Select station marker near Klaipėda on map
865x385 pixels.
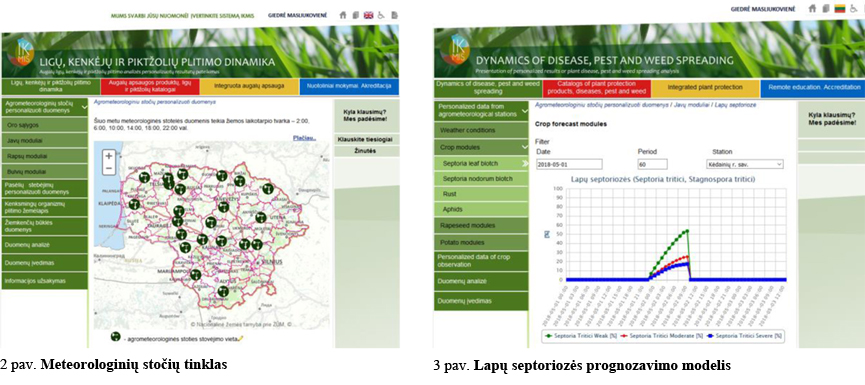pyautogui.click(x=134, y=204)
